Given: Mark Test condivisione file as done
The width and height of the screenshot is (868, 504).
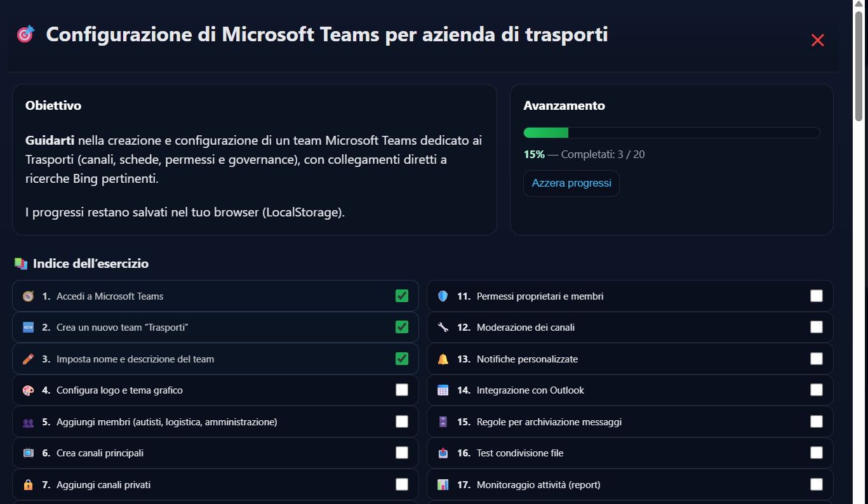Looking at the screenshot, I should [x=817, y=453].
